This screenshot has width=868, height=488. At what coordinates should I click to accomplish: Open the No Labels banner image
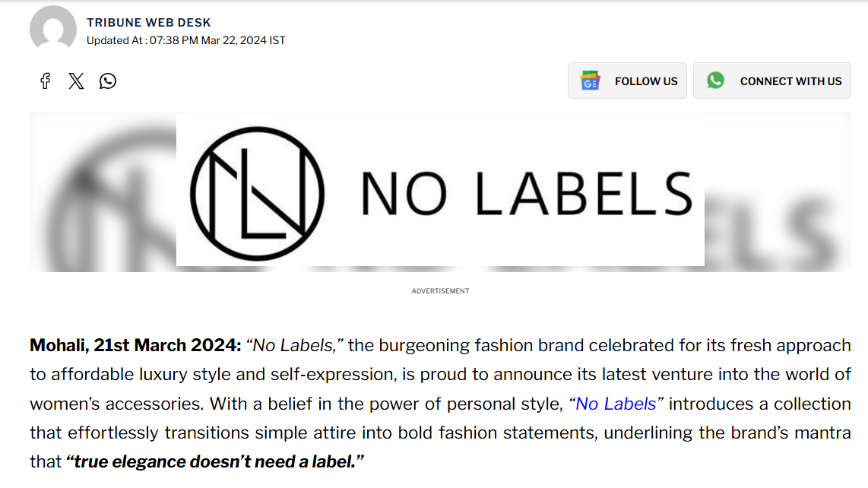(439, 190)
